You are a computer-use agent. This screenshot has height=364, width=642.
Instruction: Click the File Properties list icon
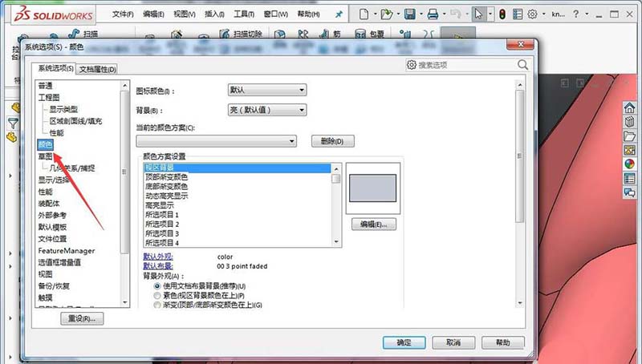coord(518,14)
